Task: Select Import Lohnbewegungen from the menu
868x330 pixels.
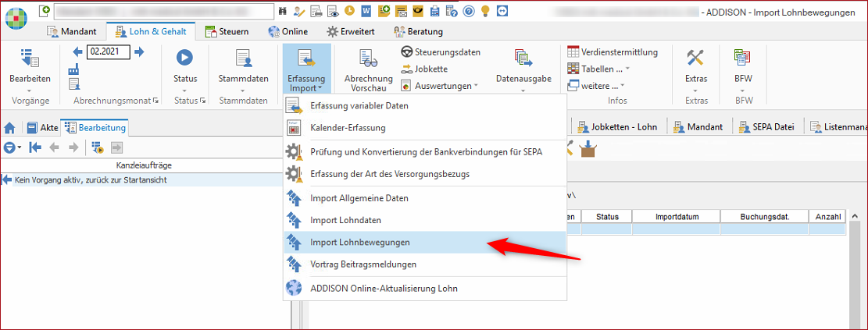Action: (x=359, y=243)
